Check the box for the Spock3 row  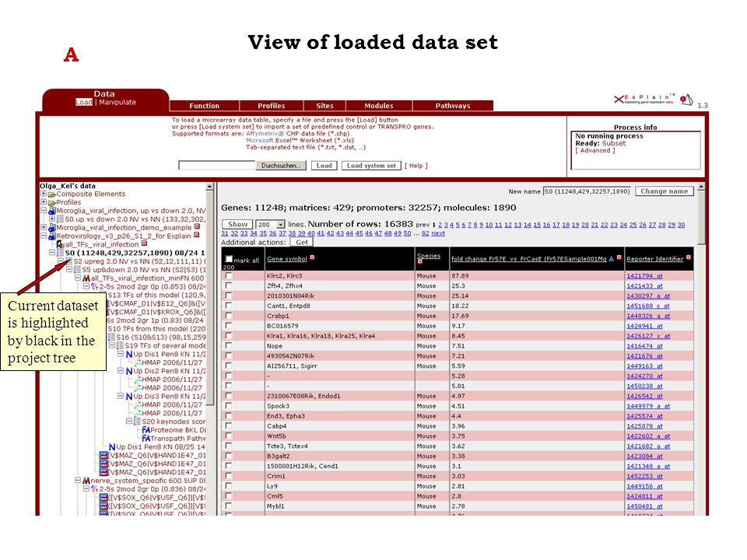pos(229,406)
